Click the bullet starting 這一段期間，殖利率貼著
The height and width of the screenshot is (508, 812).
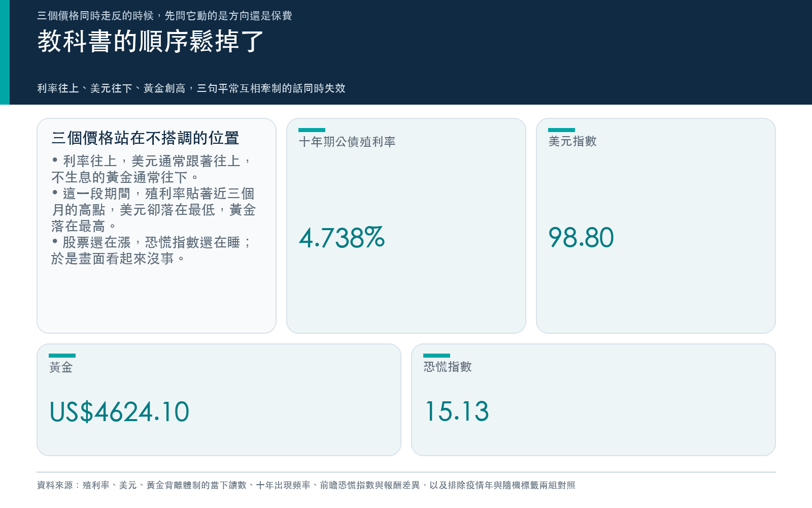click(x=153, y=210)
